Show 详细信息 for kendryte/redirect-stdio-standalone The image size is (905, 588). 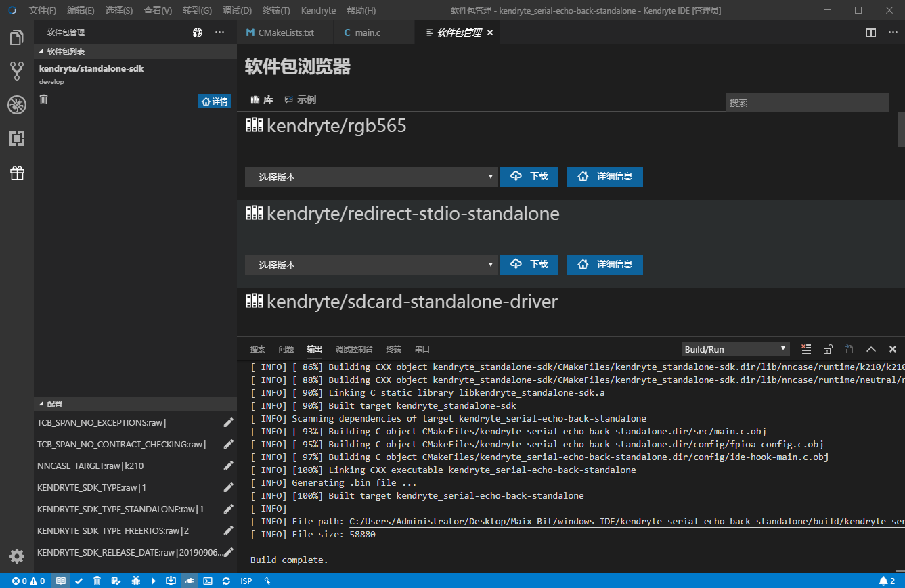pos(604,265)
